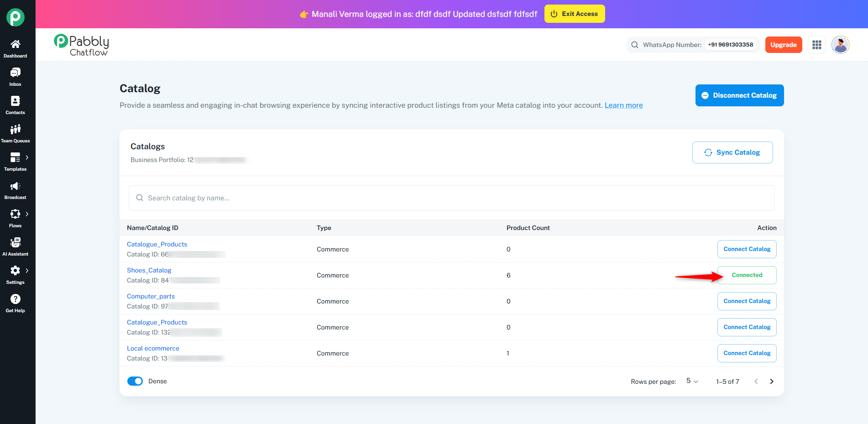This screenshot has height=424, width=868.
Task: Open the Inbox in sidebar
Action: pos(16,73)
